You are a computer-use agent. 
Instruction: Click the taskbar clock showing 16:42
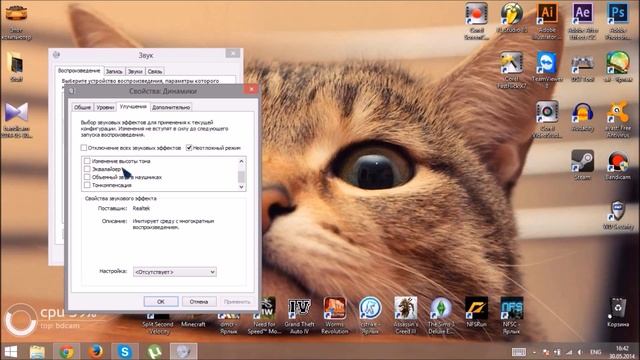click(622, 352)
